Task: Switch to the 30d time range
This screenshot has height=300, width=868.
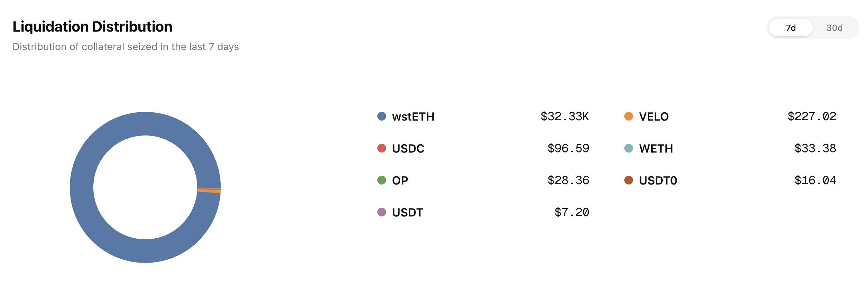Action: (834, 28)
